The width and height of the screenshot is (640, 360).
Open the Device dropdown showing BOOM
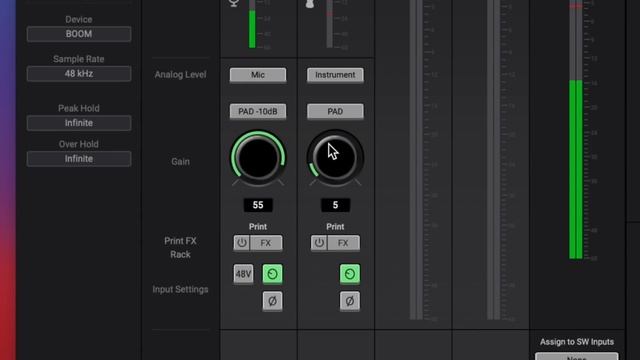coord(79,34)
